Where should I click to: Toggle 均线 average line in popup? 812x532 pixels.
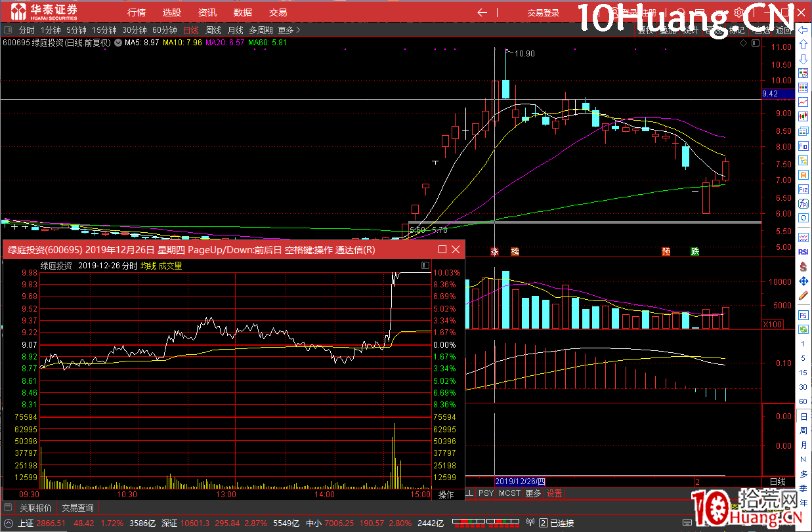pyautogui.click(x=148, y=266)
